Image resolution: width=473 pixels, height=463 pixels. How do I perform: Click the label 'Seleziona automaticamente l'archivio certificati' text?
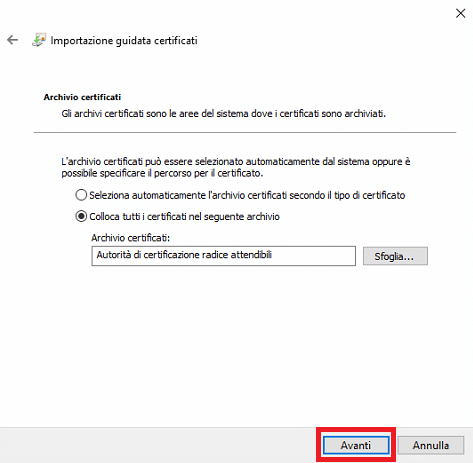point(247,195)
